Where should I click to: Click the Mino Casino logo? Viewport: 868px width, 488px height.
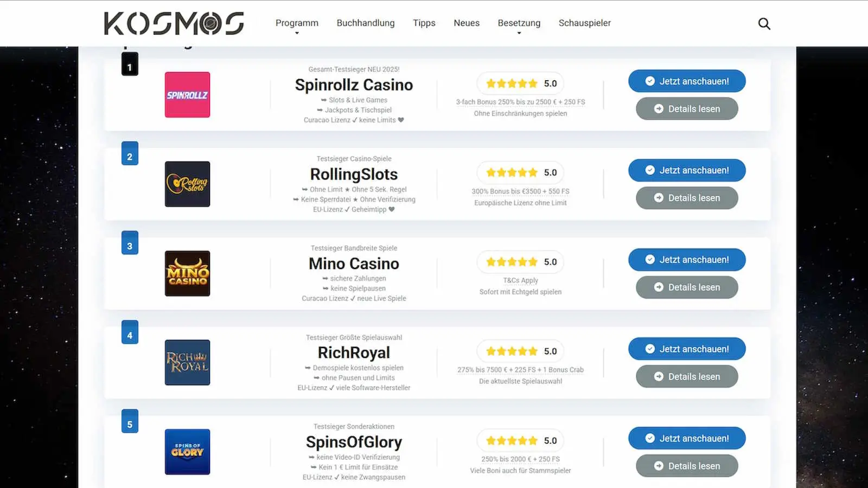click(187, 273)
